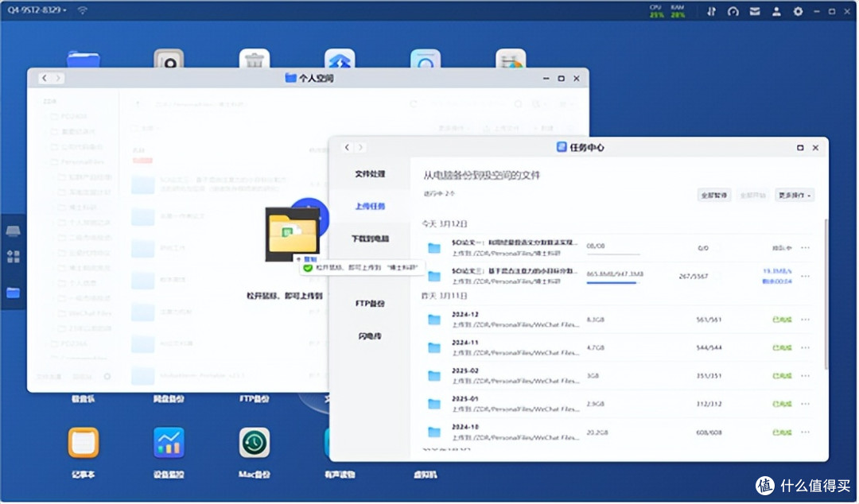Open the user account icon in top bar
Image resolution: width=859 pixels, height=504 pixels.
[x=776, y=11]
